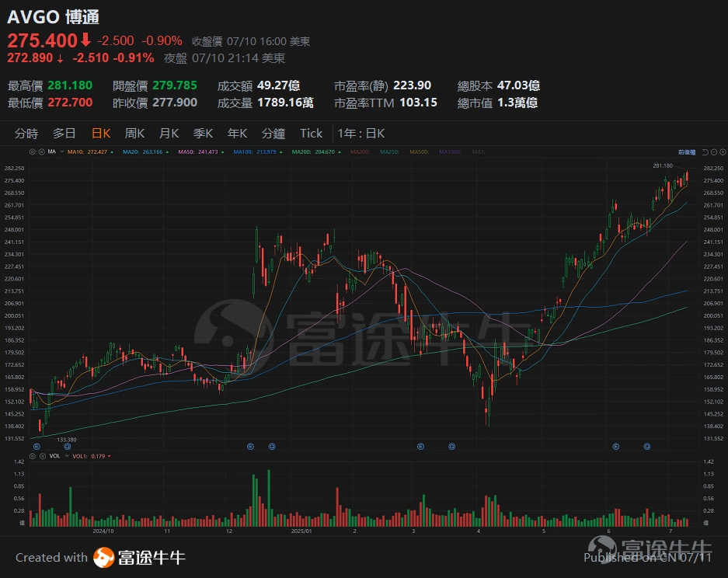
Task: Switch to the 周K weekly tab
Action: pos(134,133)
